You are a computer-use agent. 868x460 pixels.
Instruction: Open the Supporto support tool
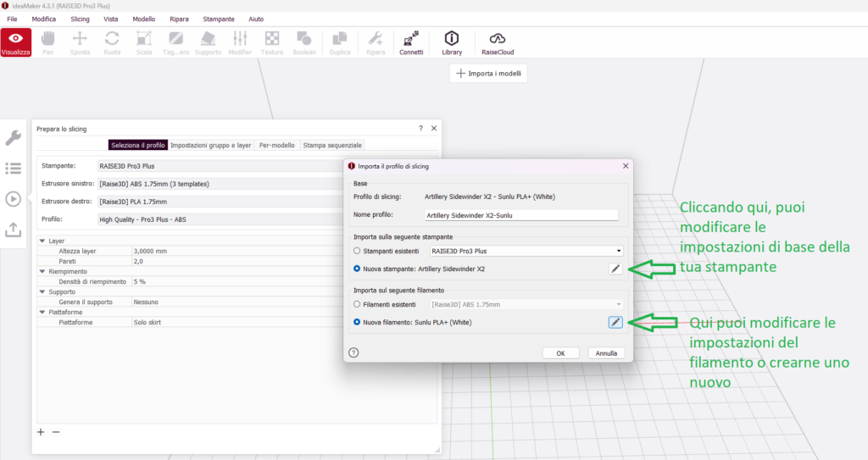(x=209, y=42)
